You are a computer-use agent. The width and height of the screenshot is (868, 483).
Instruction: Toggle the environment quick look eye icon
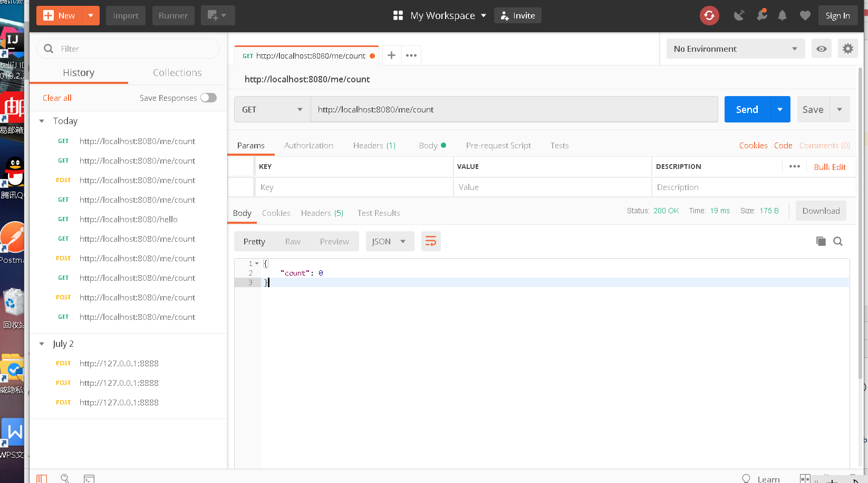(821, 48)
